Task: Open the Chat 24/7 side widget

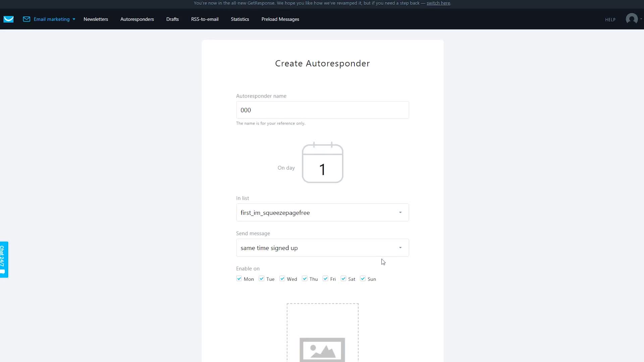Action: coord(4,259)
